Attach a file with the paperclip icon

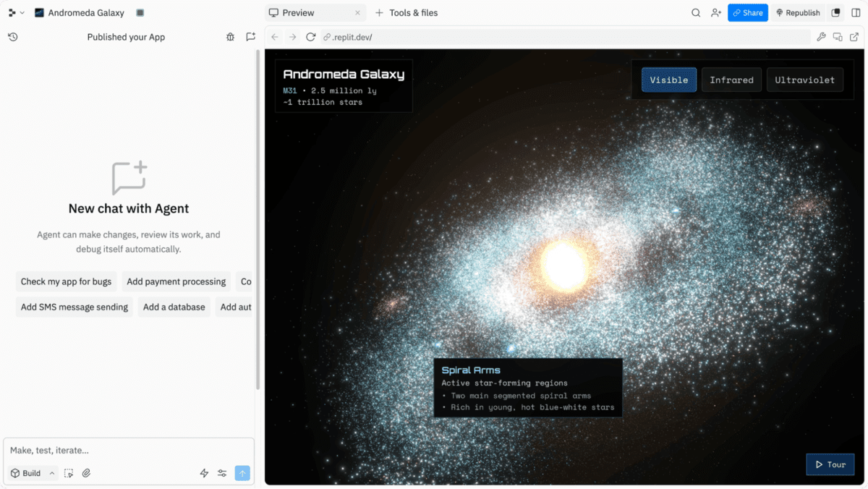click(86, 472)
